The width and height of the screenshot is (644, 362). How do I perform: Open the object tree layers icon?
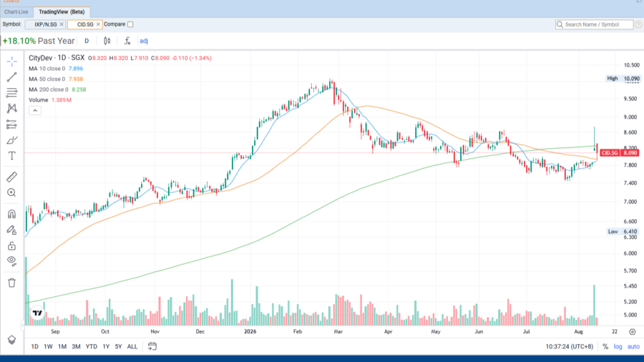[x=11, y=341]
